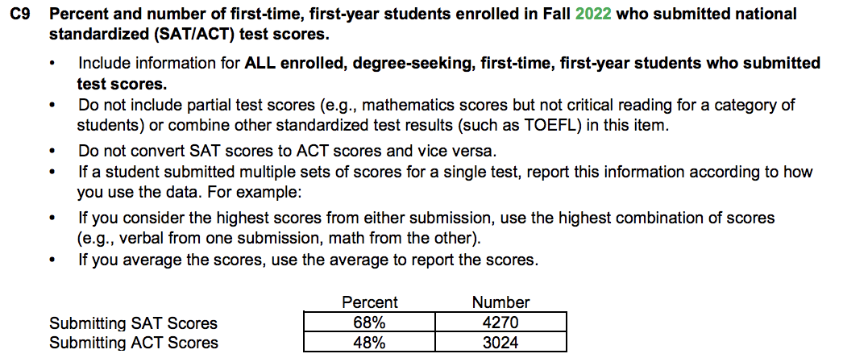
Task: Click the ACT percent cell showing 48%
Action: tap(369, 342)
